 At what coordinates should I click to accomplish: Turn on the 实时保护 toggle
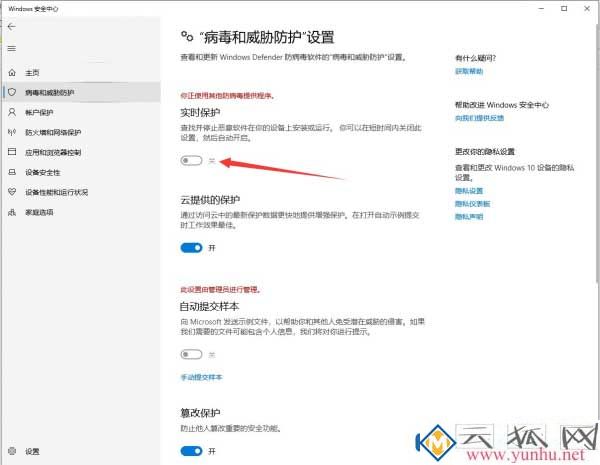tap(191, 160)
